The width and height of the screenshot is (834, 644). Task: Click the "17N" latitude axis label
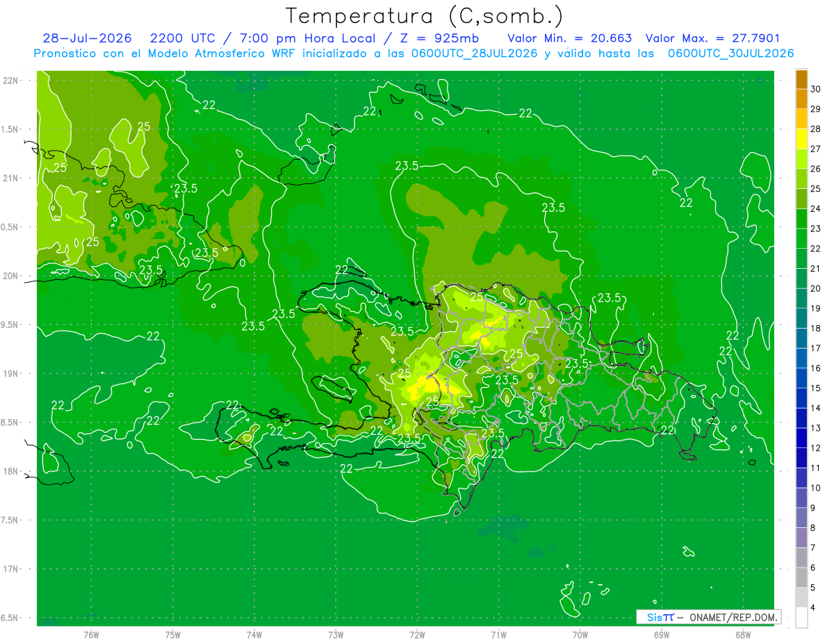coord(10,569)
